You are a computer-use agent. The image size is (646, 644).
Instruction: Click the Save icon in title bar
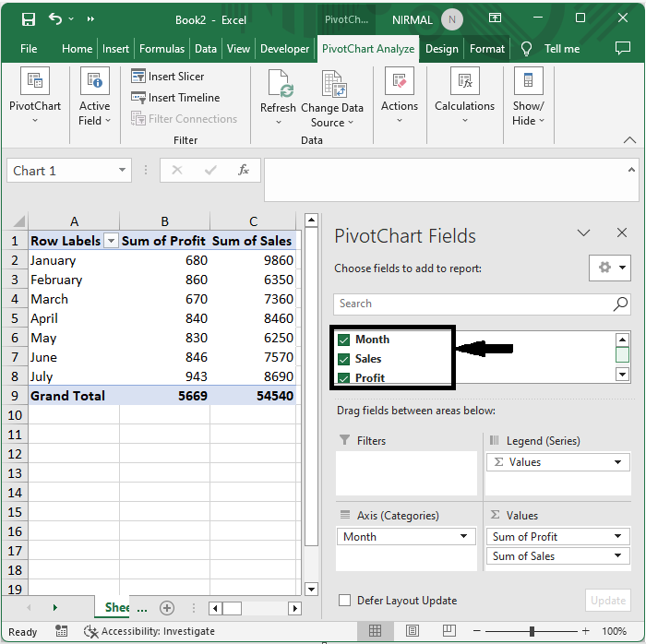(x=29, y=19)
